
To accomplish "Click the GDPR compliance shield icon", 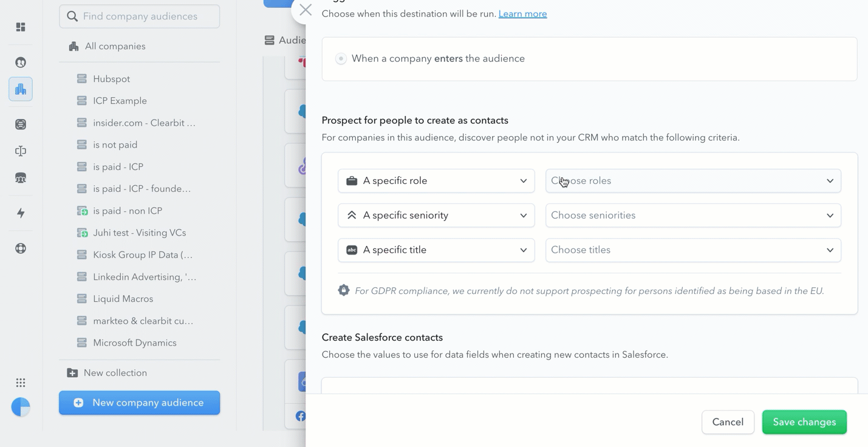I will (x=344, y=291).
